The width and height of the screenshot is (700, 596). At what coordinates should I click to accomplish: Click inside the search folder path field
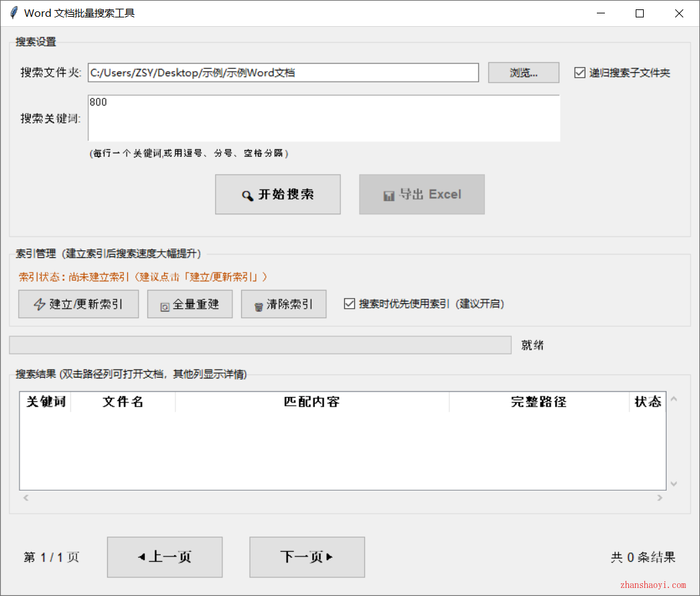(283, 72)
